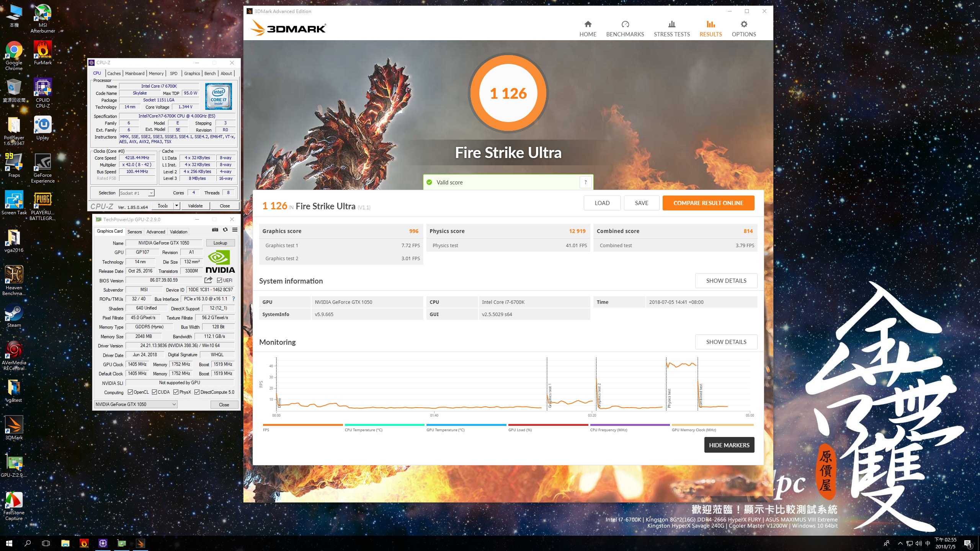The width and height of the screenshot is (980, 551).
Task: Open notification action center icon
Action: [968, 543]
